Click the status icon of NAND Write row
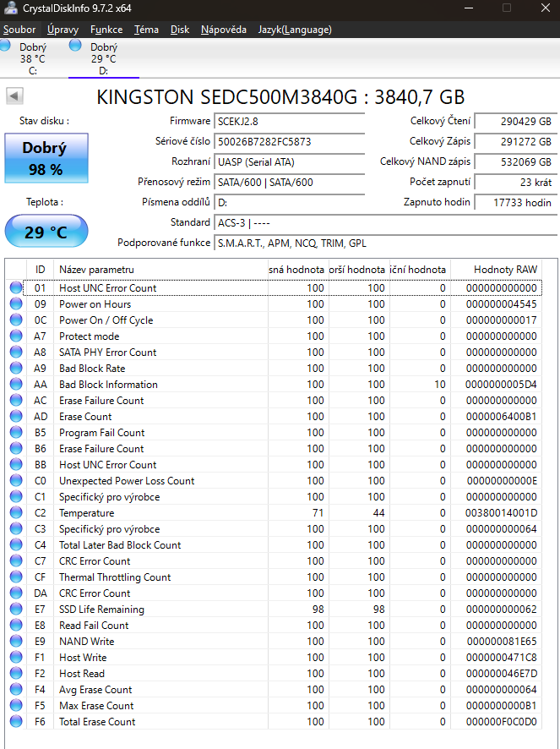This screenshot has height=749, width=560. [x=16, y=641]
